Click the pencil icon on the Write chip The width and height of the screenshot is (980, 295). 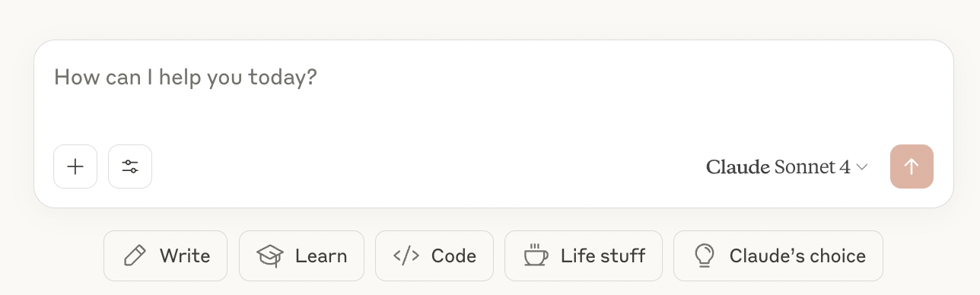click(135, 256)
